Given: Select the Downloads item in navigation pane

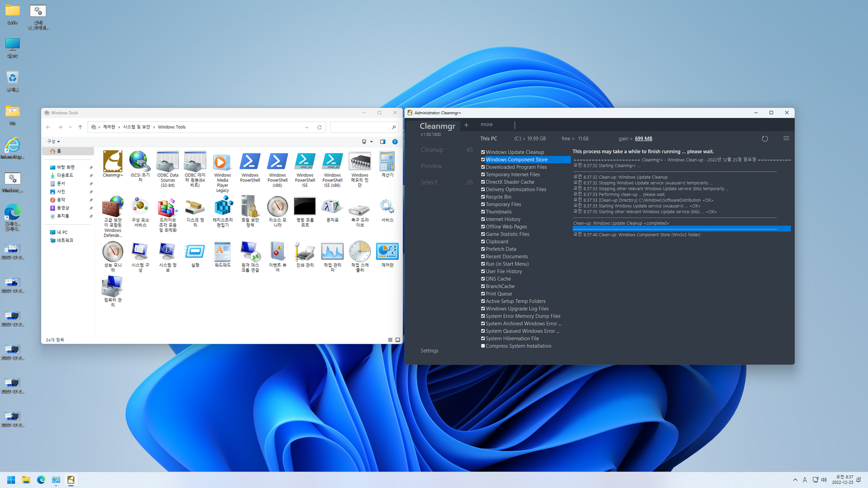Looking at the screenshot, I should click(65, 176).
